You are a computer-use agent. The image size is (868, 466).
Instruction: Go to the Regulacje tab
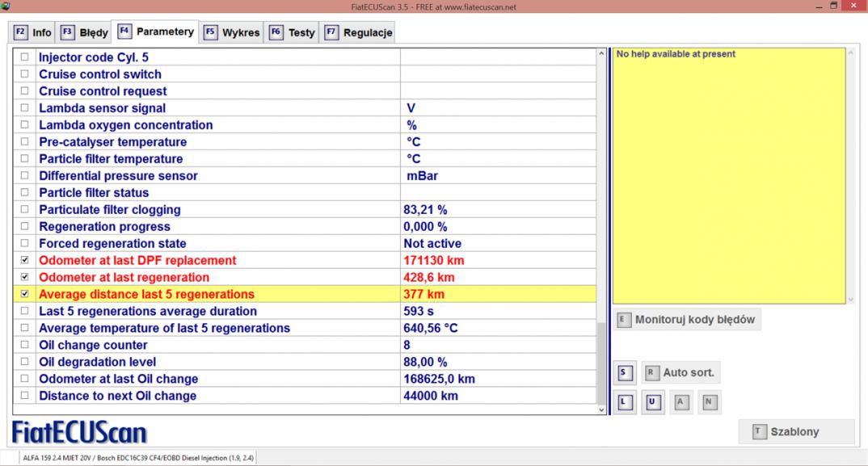(358, 33)
